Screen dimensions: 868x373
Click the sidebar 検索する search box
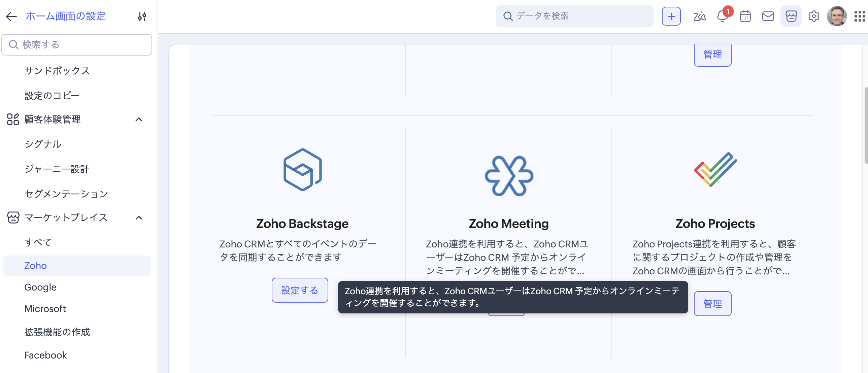[77, 44]
